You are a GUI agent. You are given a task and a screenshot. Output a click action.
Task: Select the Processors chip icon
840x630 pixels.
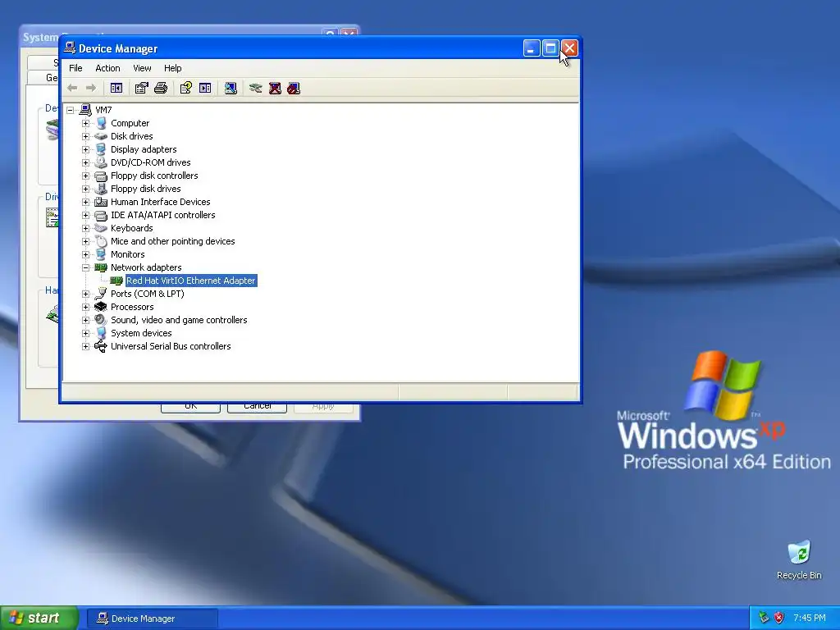[101, 307]
